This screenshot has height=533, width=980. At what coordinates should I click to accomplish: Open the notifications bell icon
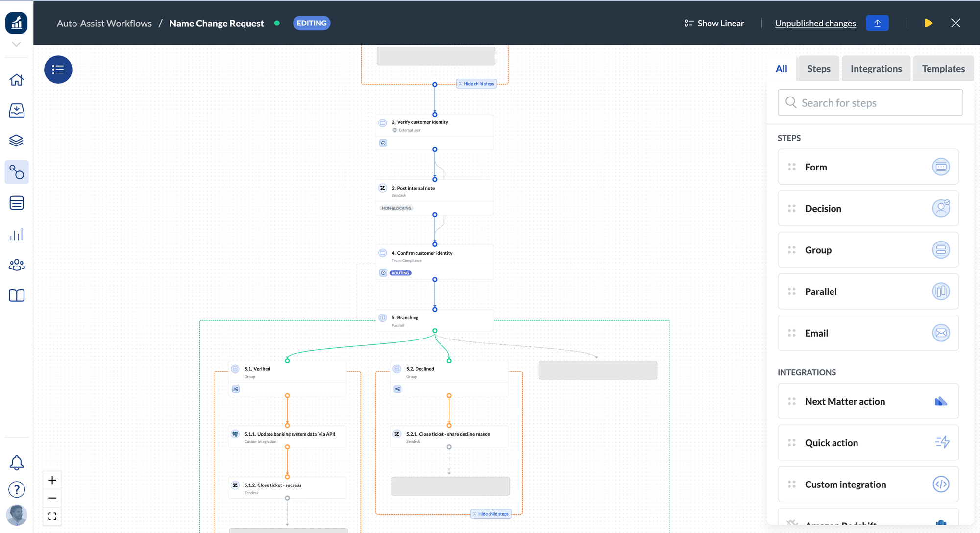(17, 462)
